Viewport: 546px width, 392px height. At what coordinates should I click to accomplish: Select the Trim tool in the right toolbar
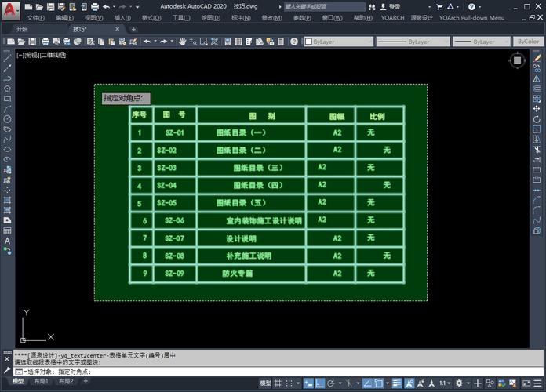537,150
